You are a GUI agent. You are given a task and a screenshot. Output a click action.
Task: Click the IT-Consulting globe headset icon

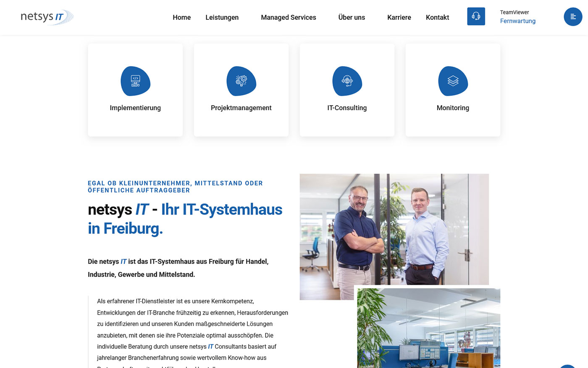point(347,81)
